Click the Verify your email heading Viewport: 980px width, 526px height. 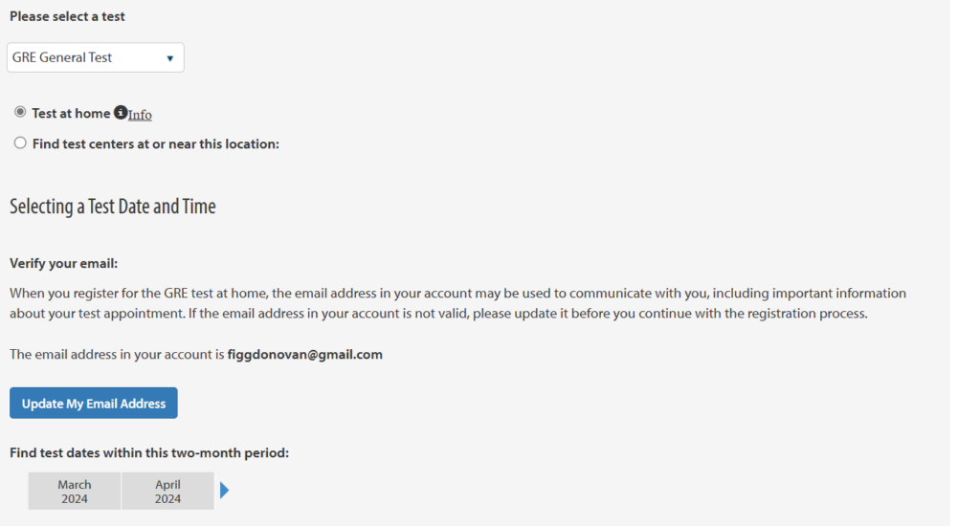point(64,263)
